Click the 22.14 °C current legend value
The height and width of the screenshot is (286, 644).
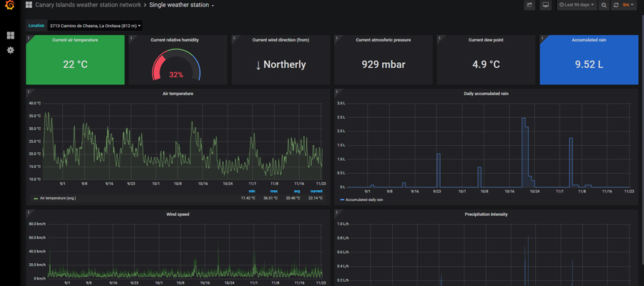316,198
